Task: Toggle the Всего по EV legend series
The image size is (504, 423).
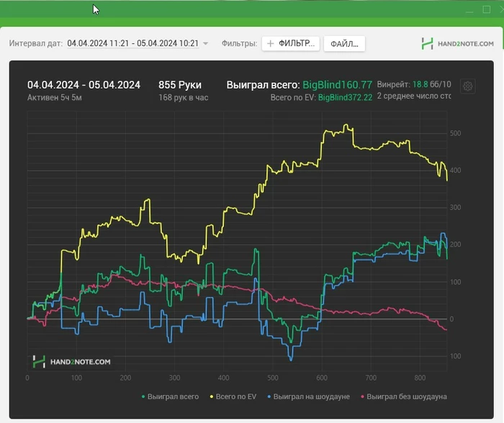Action: click(x=233, y=396)
